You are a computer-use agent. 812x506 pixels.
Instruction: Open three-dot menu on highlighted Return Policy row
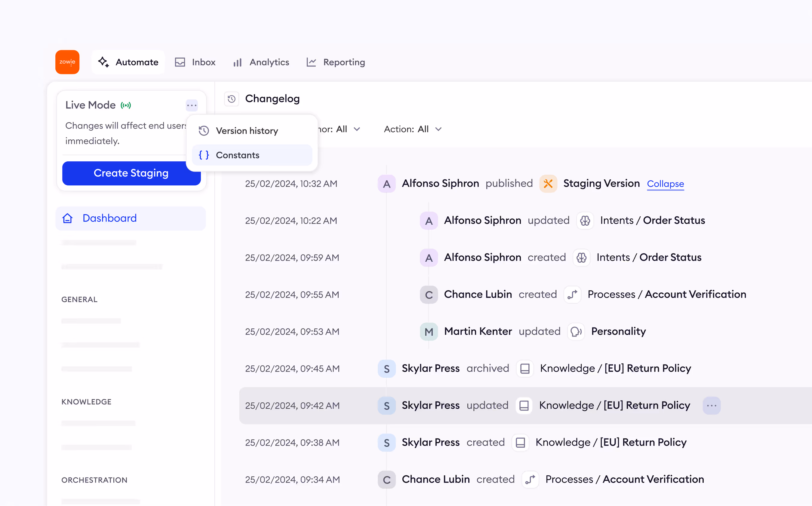[x=711, y=406]
